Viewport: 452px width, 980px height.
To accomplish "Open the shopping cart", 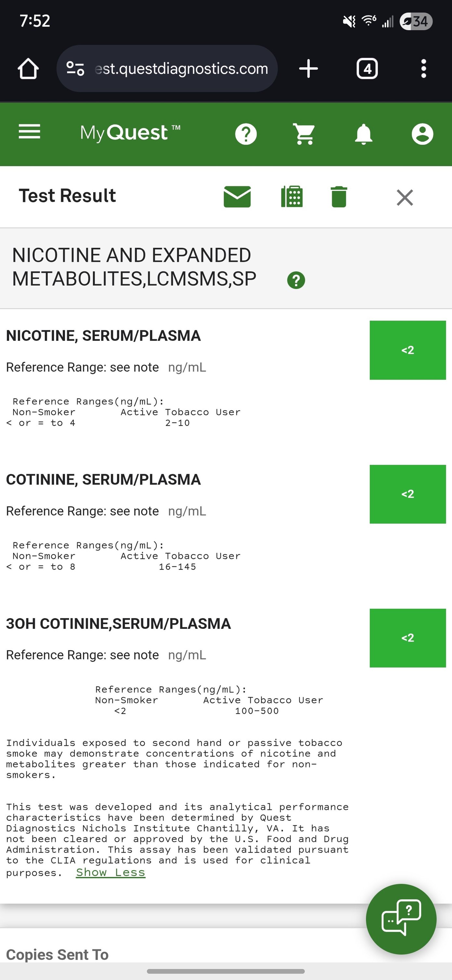I will pyautogui.click(x=305, y=134).
